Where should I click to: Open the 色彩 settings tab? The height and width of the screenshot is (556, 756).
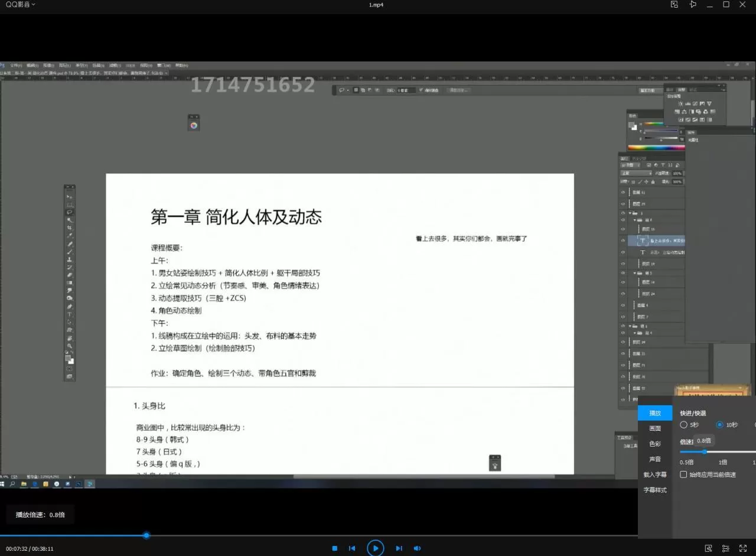click(x=655, y=444)
